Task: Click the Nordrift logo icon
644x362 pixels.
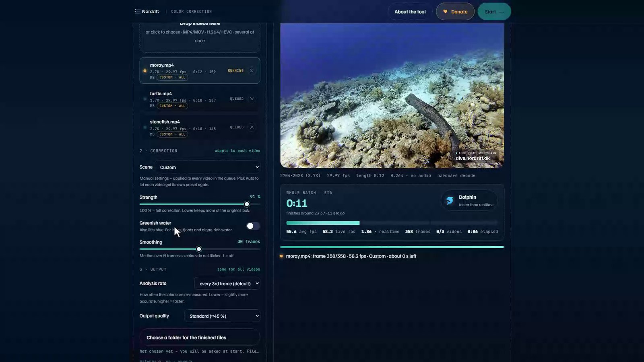Action: click(138, 11)
